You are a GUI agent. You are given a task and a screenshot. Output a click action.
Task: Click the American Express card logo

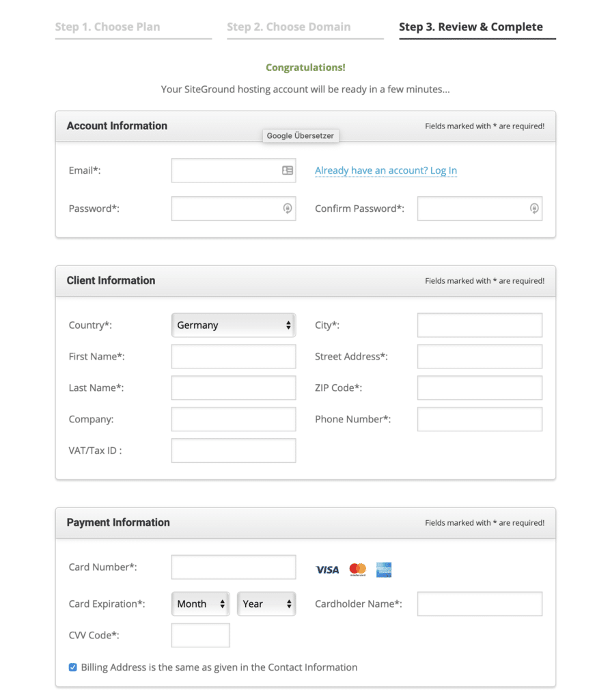pyautogui.click(x=384, y=569)
